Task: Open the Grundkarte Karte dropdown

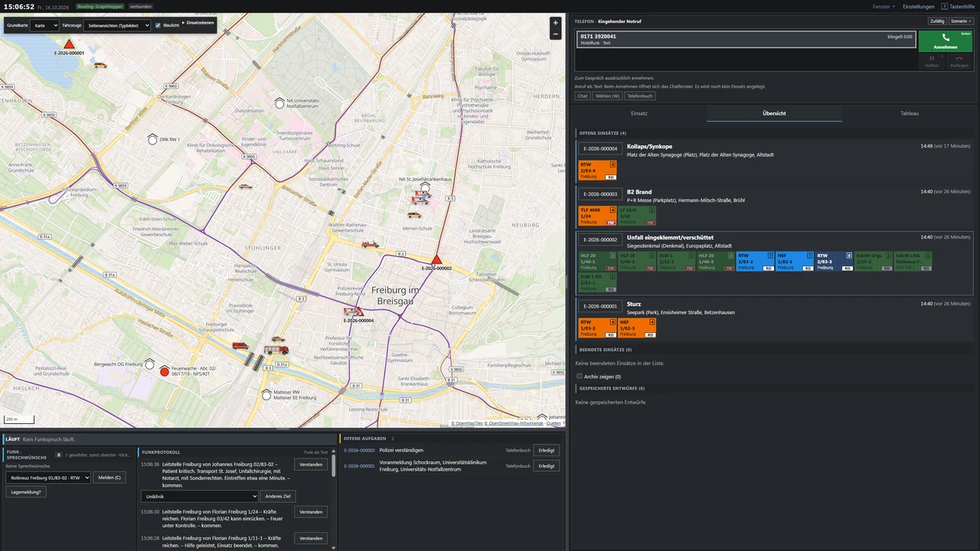Action: coord(44,25)
